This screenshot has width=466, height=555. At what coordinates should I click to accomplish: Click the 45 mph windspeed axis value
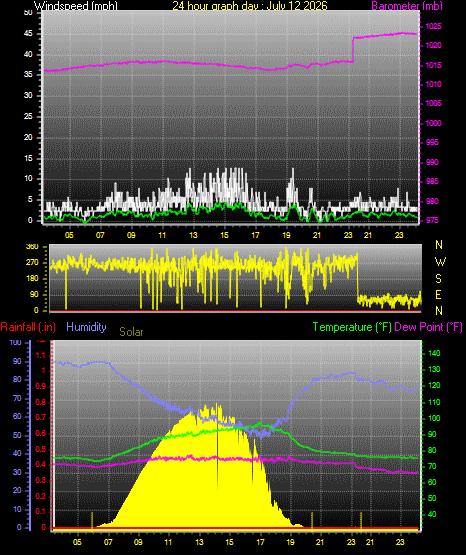[x=28, y=34]
